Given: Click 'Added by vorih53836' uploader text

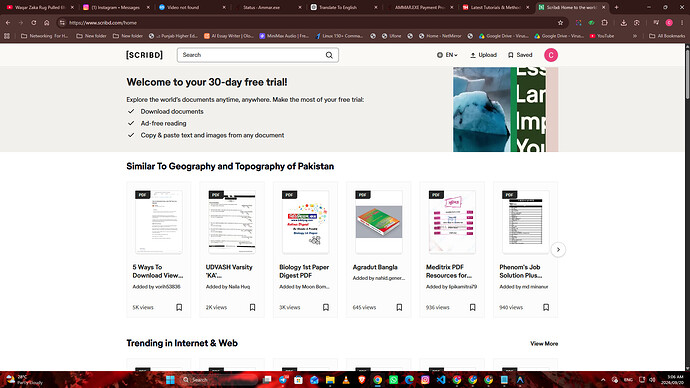Looking at the screenshot, I should [x=156, y=287].
